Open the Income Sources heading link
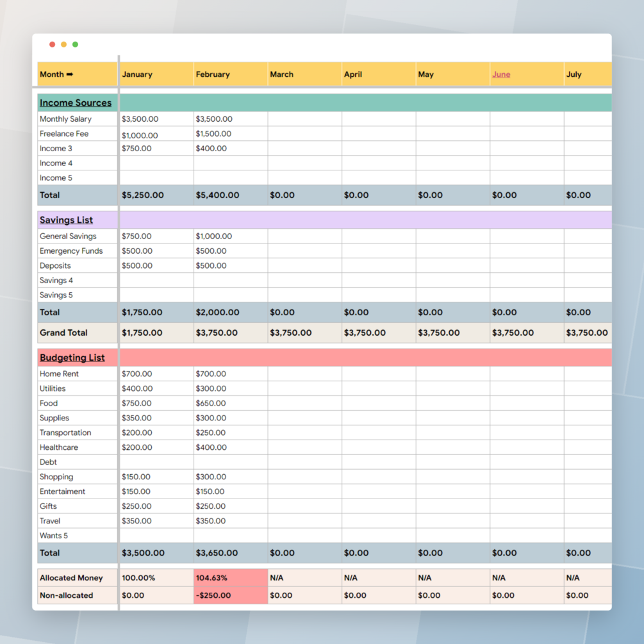 [76, 103]
